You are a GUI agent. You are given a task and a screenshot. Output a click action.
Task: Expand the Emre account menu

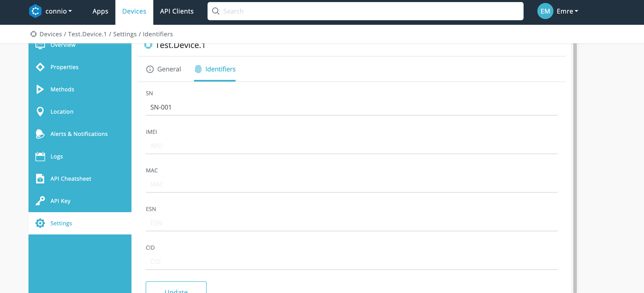(567, 11)
